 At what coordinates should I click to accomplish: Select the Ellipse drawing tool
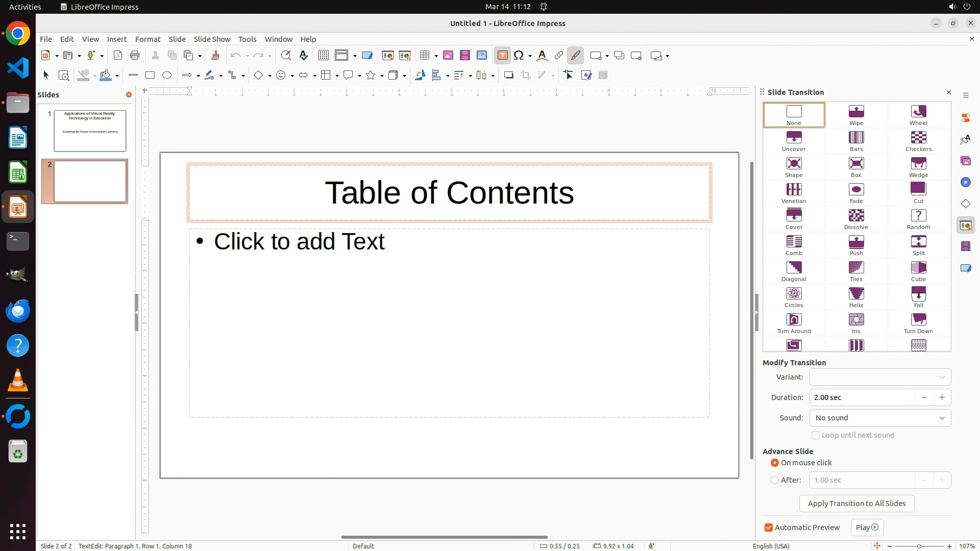coord(167,76)
